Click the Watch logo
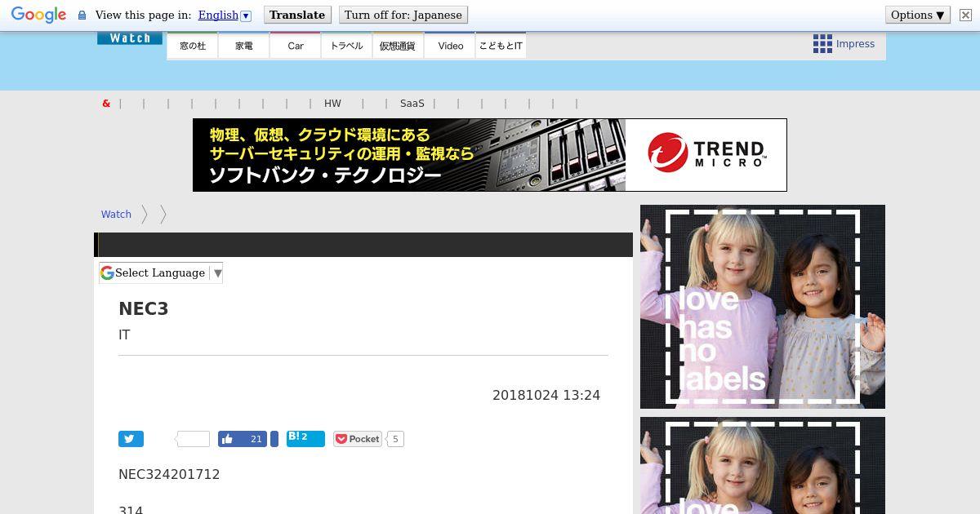The image size is (980, 514). pyautogui.click(x=130, y=38)
